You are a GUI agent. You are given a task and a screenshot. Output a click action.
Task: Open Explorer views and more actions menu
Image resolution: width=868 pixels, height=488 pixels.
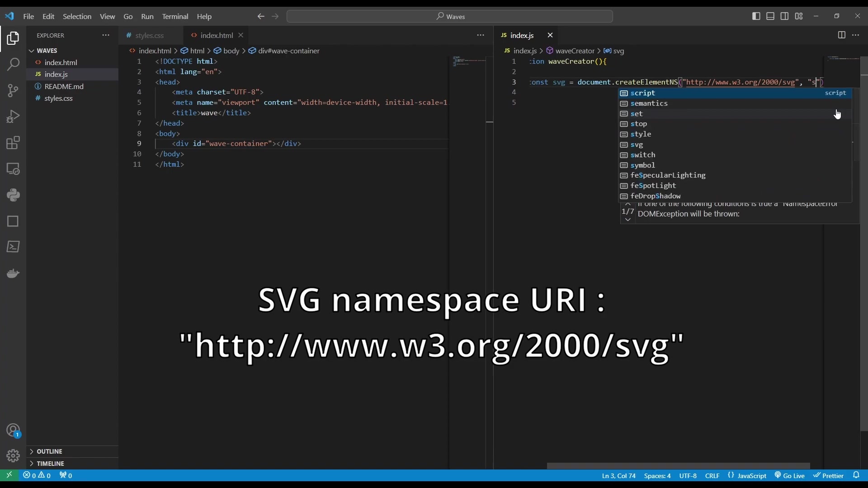tap(106, 35)
